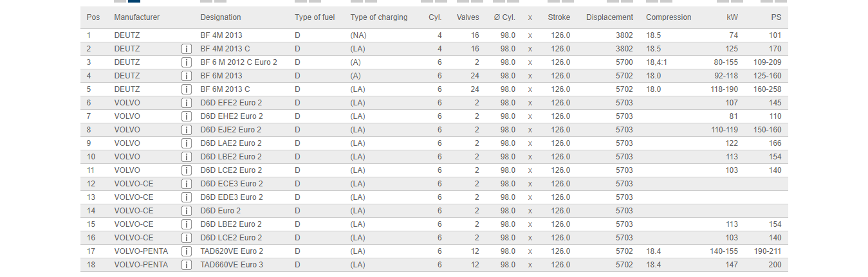Image resolution: width=868 pixels, height=277 pixels.
Task: Open info icon for BF 4M 2013 C
Action: pos(187,49)
